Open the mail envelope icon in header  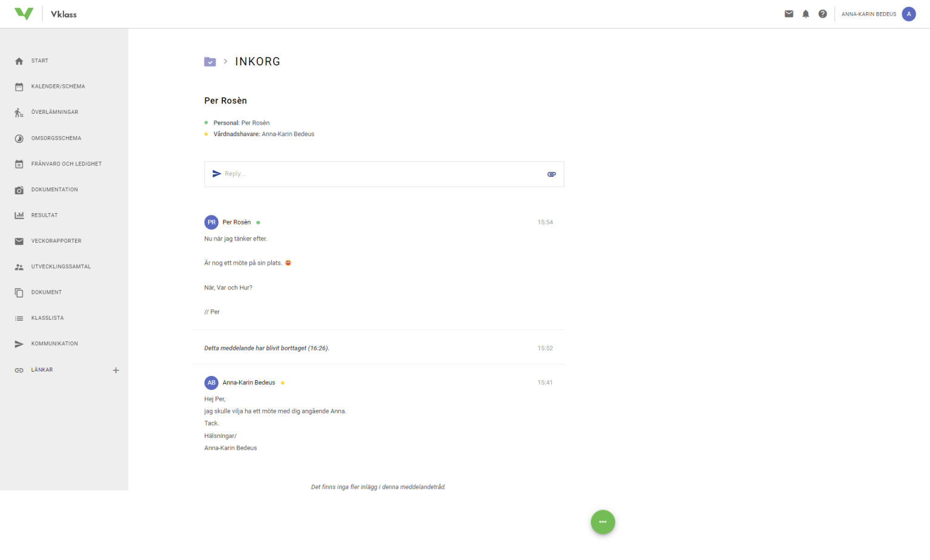(789, 14)
